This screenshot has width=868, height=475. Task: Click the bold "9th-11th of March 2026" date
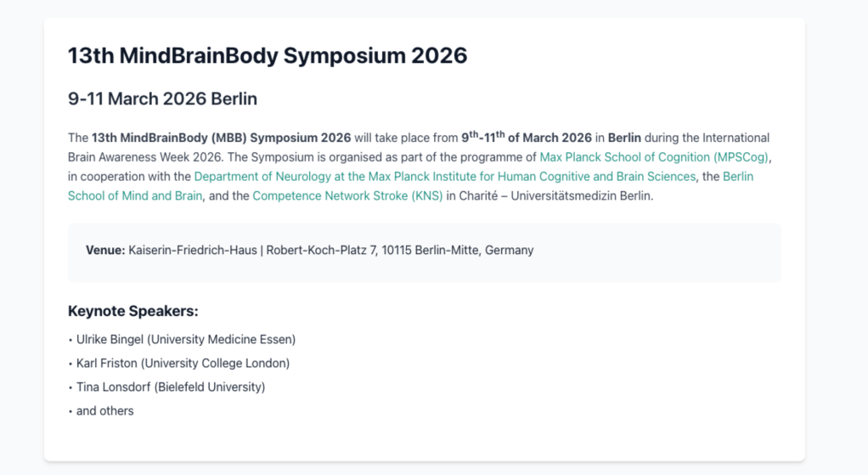coord(526,138)
